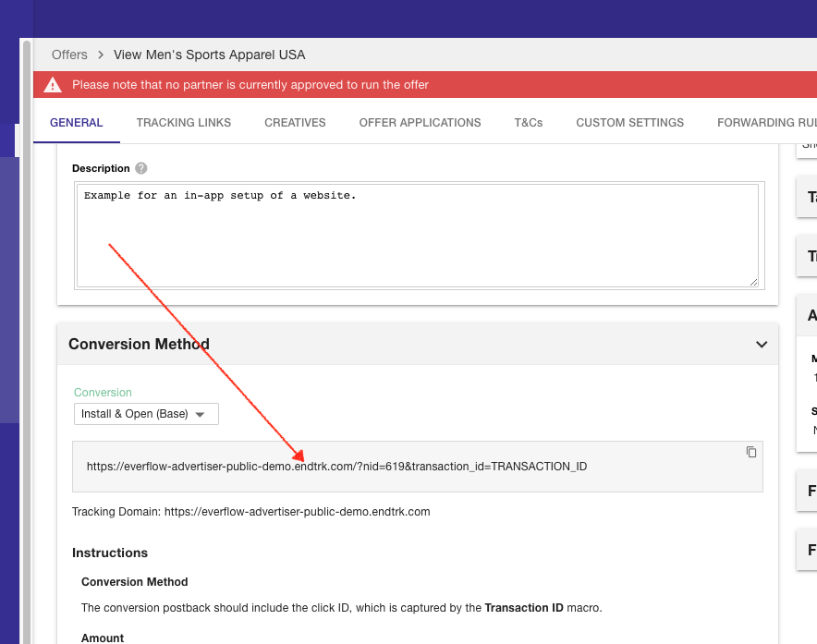Screen dimensions: 817x644
Task: Open the Custom Settings tab
Action: pyautogui.click(x=629, y=123)
